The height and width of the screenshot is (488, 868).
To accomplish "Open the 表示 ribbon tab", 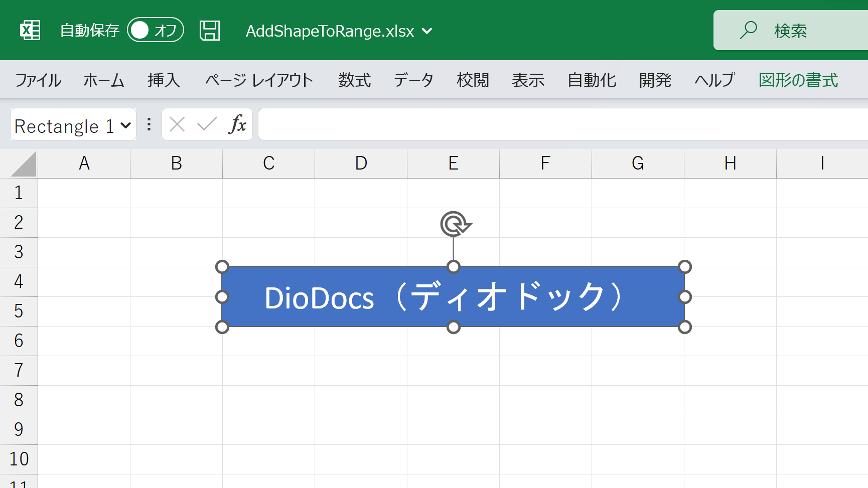I will tap(528, 80).
